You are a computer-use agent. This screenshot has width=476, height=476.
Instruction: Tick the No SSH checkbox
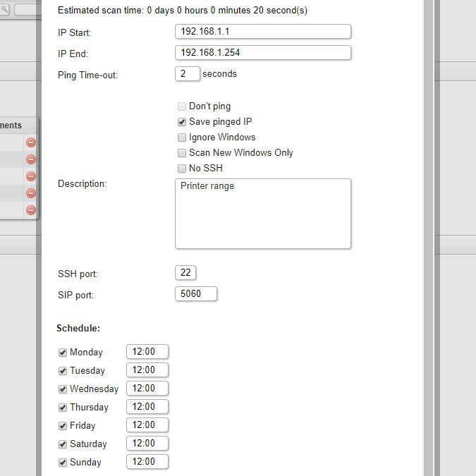click(x=182, y=169)
